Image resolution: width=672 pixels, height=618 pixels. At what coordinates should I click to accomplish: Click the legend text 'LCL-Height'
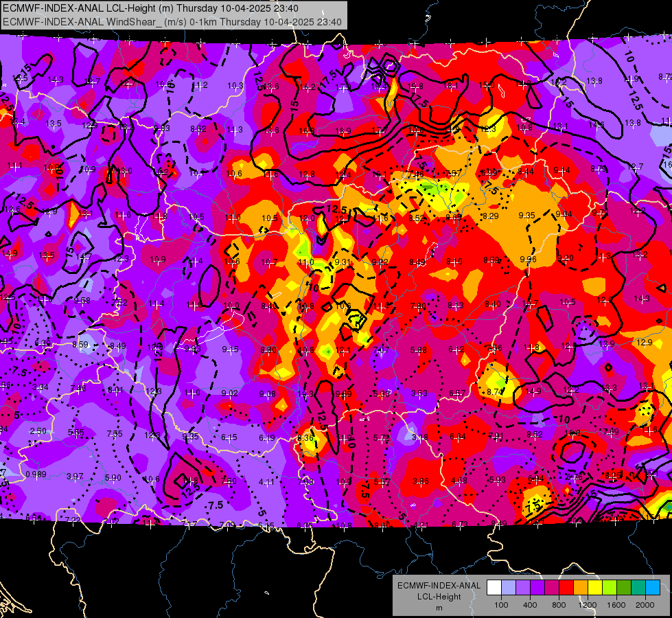click(439, 597)
